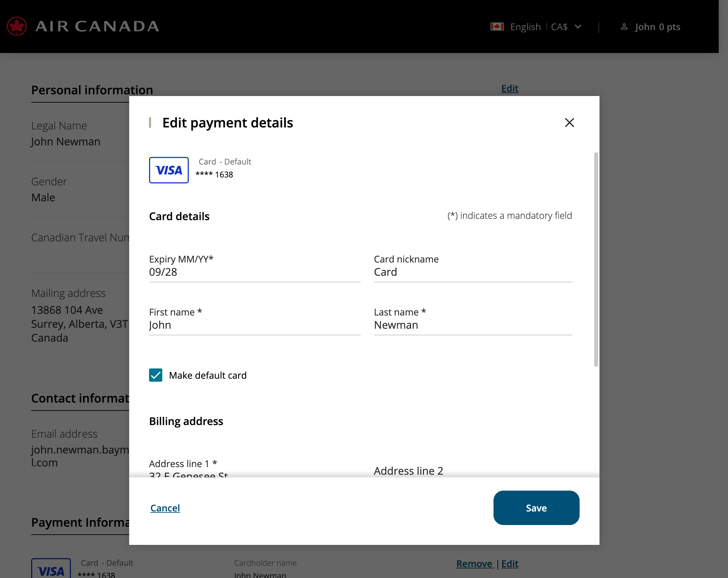Remove the saved Visa card
This screenshot has width=728, height=578.
474,563
